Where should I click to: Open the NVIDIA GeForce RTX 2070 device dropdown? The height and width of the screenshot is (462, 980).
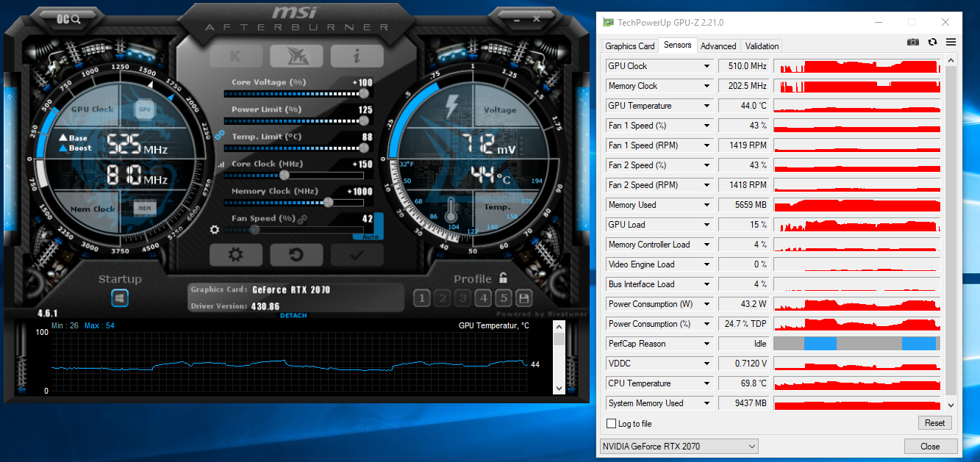tap(679, 446)
